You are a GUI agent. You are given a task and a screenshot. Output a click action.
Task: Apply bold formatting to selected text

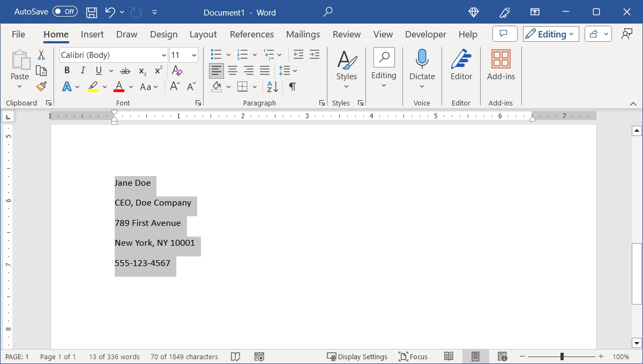coord(66,70)
